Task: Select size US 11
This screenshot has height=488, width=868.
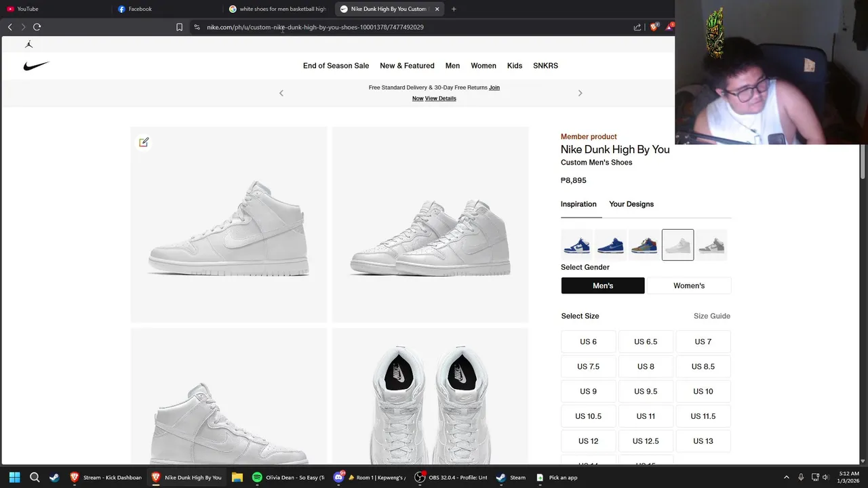Action: pyautogui.click(x=646, y=416)
